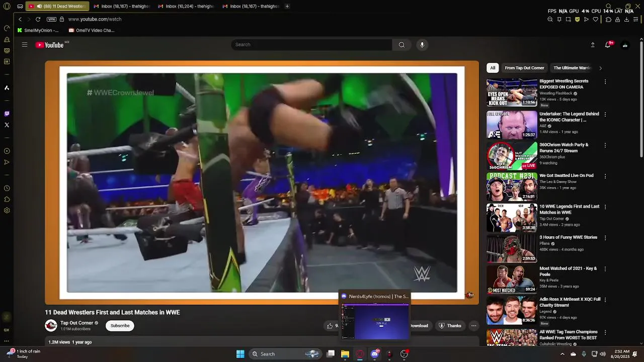The width and height of the screenshot is (644, 362).
Task: Like the video with the thumbs-up
Action: 330,326
